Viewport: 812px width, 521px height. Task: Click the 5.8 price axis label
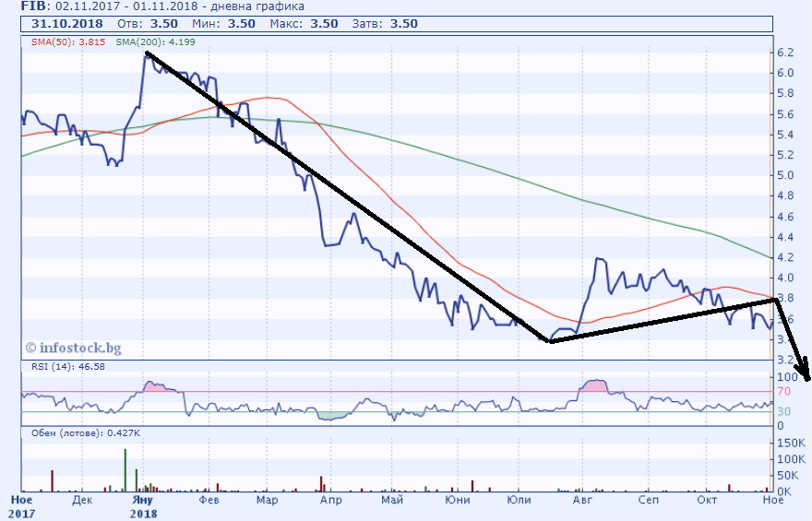(785, 94)
